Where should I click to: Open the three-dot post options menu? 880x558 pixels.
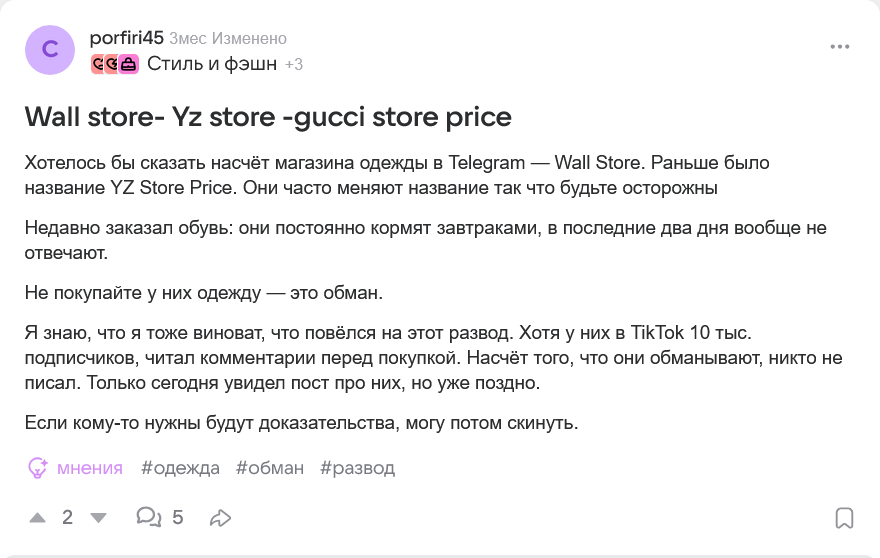[x=840, y=47]
